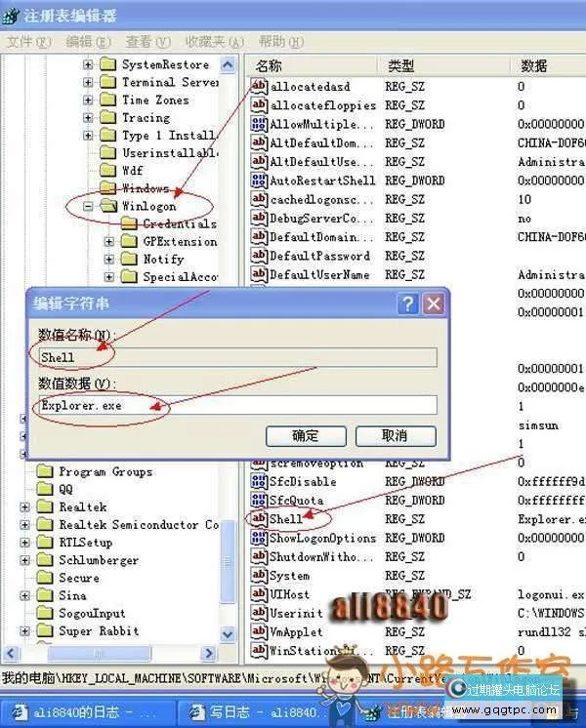Click the DebugServerCo value icon
The width and height of the screenshot is (586, 728).
259,218
